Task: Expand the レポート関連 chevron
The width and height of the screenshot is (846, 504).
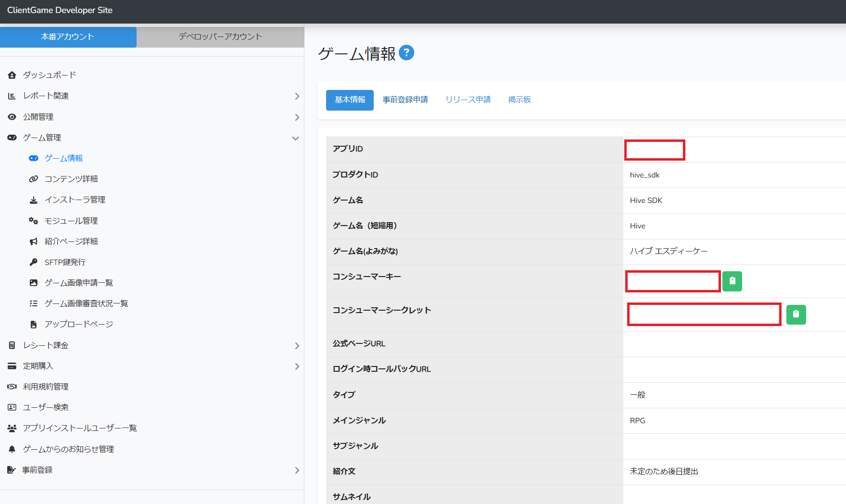Action: pos(297,96)
